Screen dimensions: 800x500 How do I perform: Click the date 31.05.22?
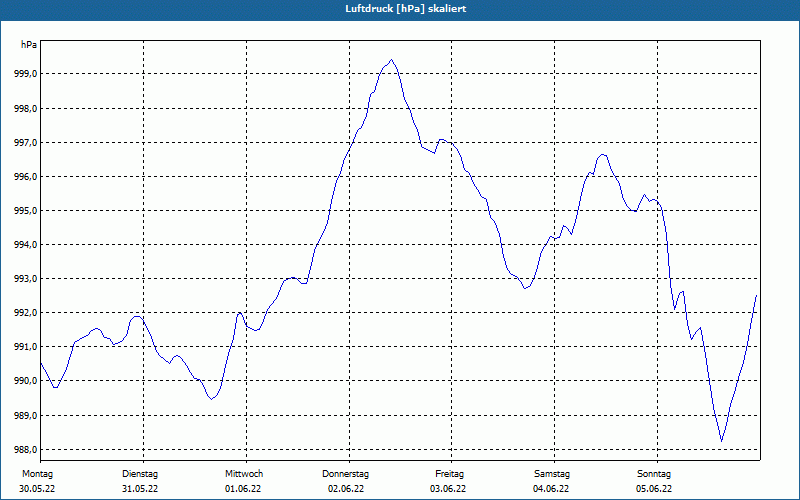coord(140,489)
